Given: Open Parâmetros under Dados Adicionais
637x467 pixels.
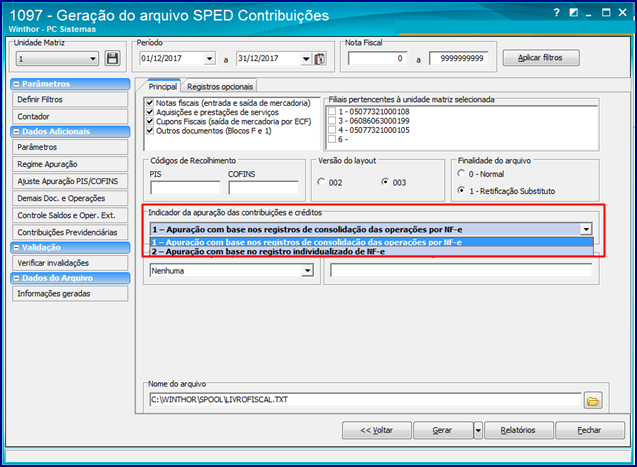Looking at the screenshot, I should coord(70,147).
